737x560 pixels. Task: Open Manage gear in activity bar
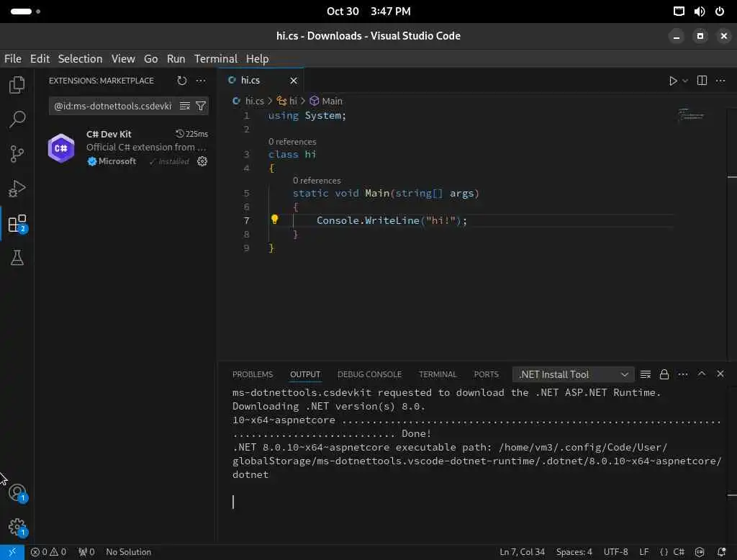[17, 528]
